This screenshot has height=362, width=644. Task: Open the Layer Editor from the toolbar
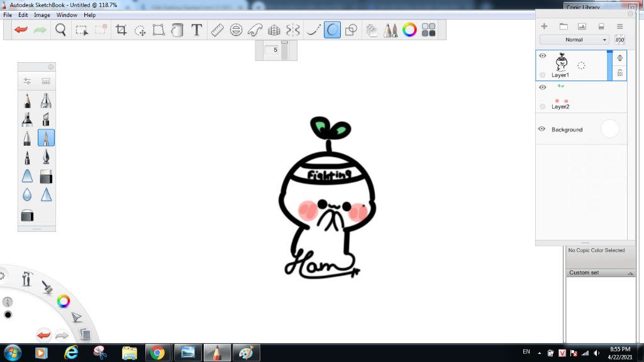click(371, 30)
